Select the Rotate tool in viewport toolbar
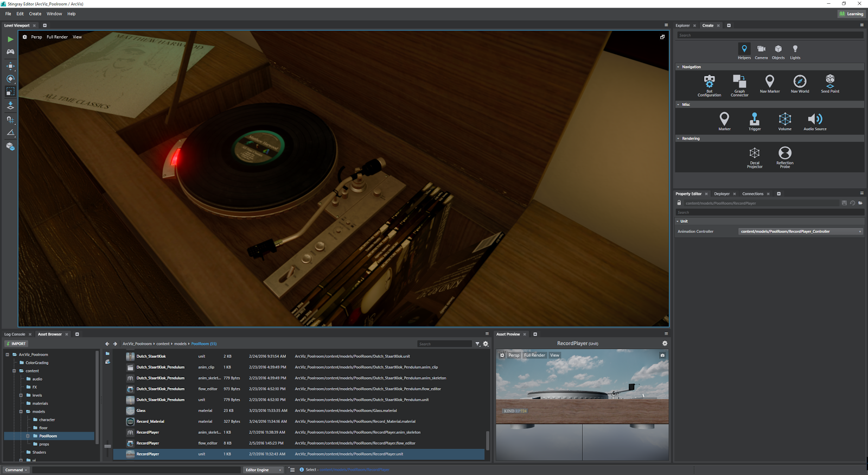 [x=10, y=79]
